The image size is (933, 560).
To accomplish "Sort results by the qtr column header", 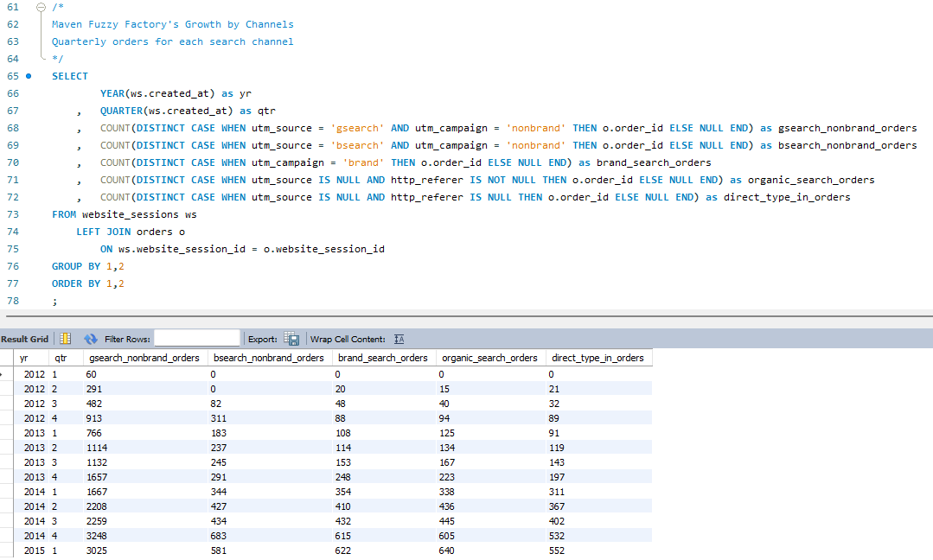I will click(x=60, y=358).
